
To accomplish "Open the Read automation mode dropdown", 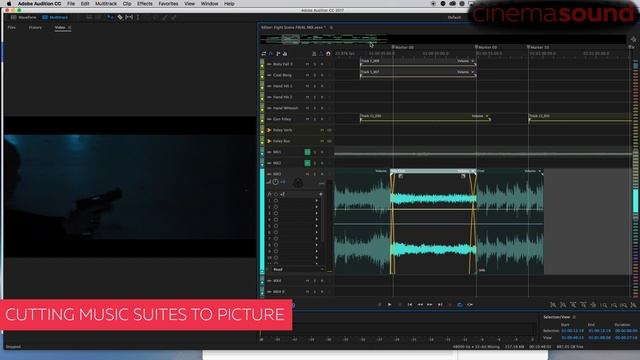I will click(298, 269).
